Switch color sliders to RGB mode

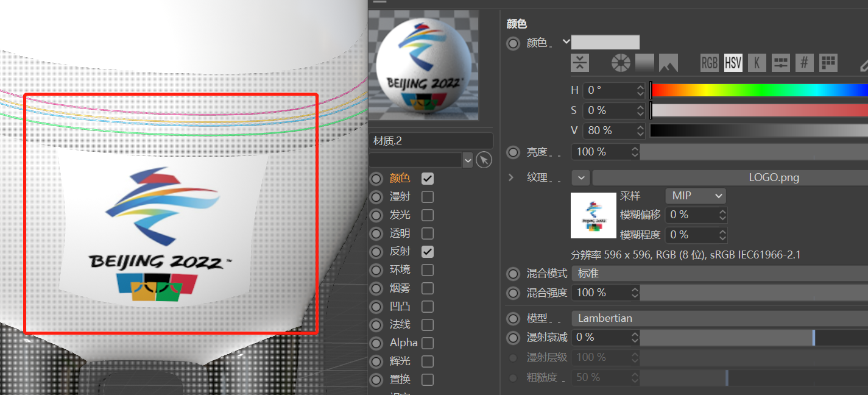coord(709,63)
